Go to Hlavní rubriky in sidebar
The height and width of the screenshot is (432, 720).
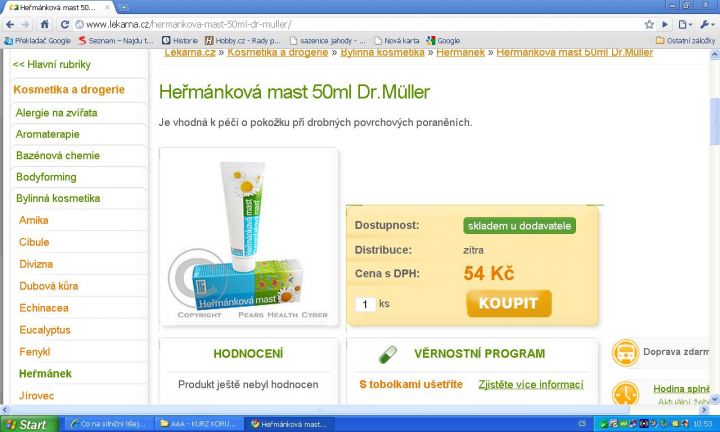51,64
